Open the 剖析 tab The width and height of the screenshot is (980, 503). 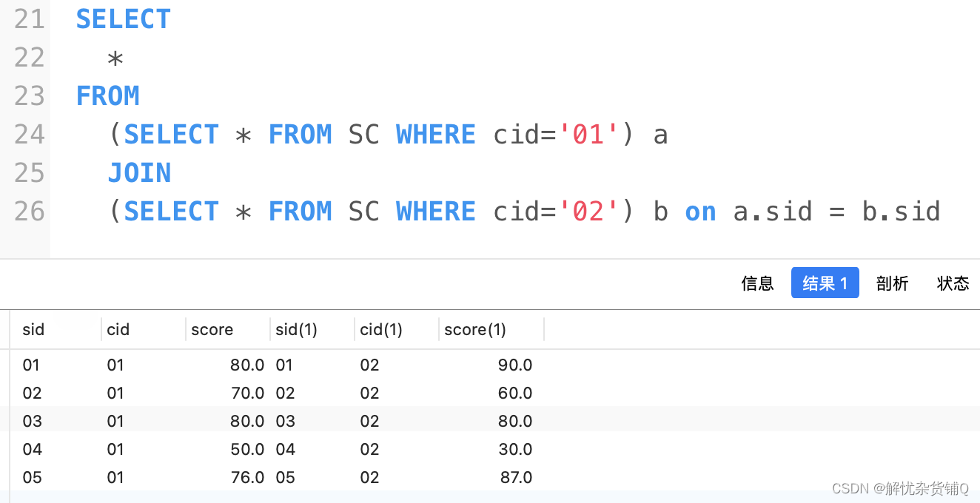click(x=892, y=283)
